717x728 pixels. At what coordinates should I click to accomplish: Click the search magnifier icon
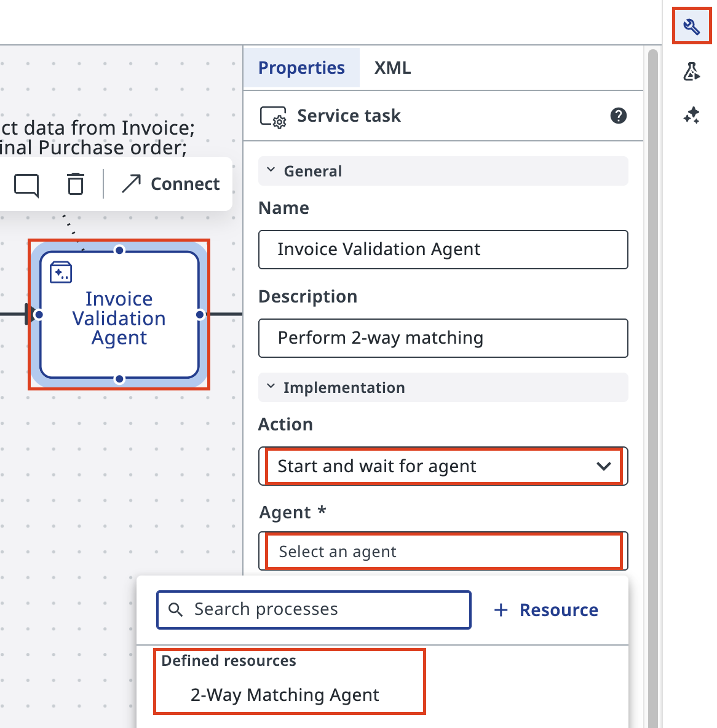click(x=175, y=609)
